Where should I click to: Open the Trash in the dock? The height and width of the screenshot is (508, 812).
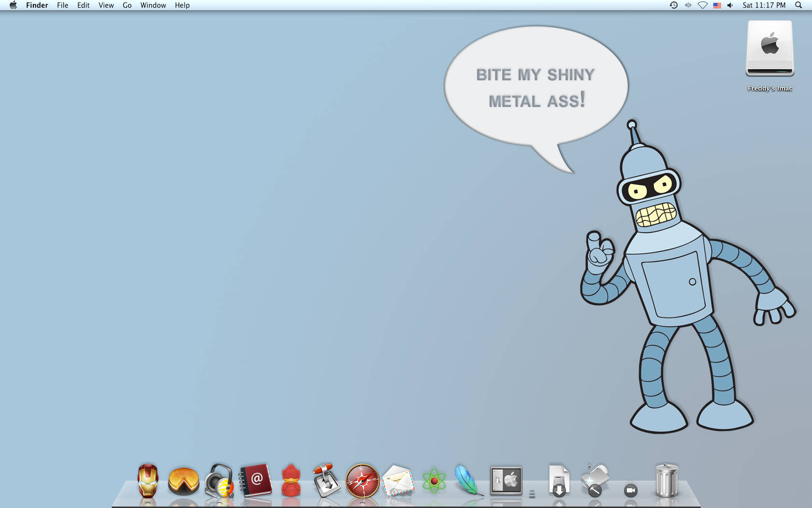667,480
